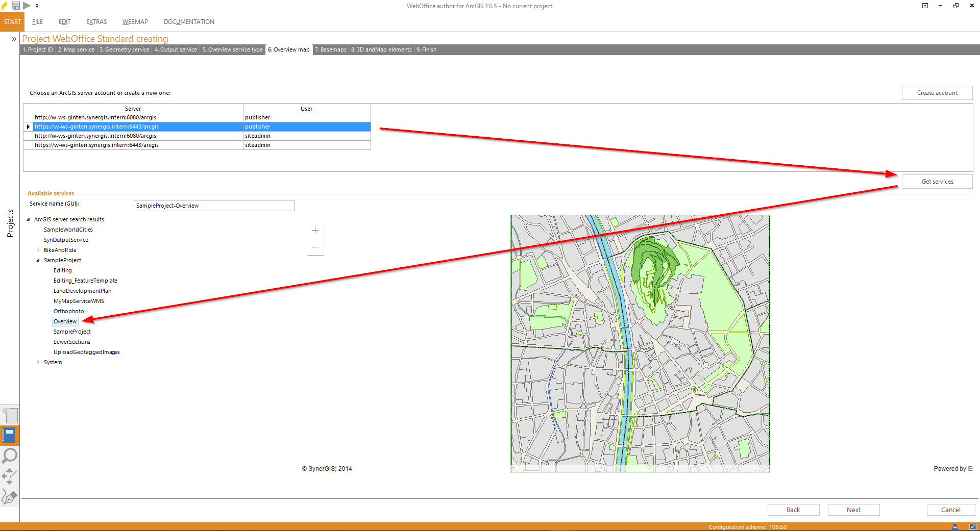Collapse the SampleProject tree node

point(37,260)
